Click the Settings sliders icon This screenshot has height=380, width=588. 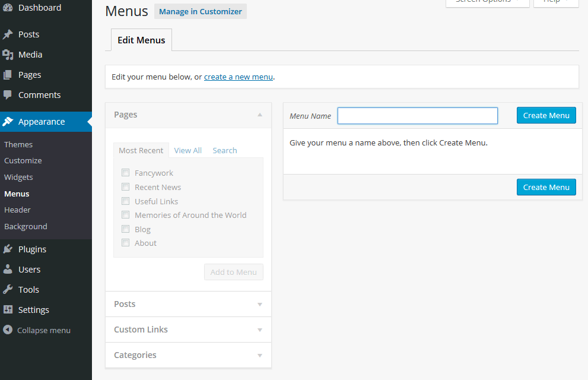(8, 310)
